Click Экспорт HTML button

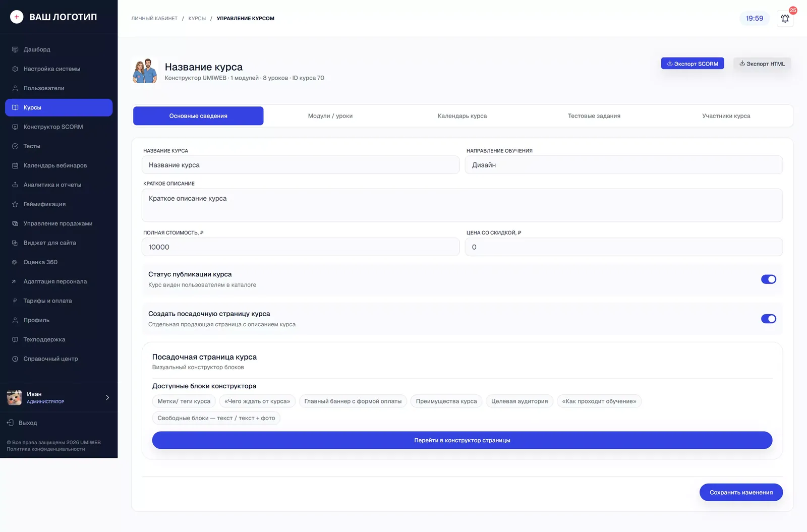pyautogui.click(x=762, y=64)
